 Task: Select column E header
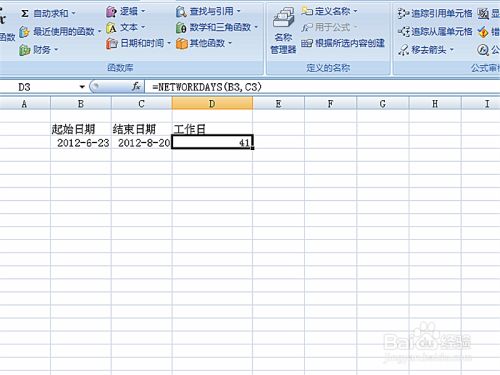pos(278,104)
